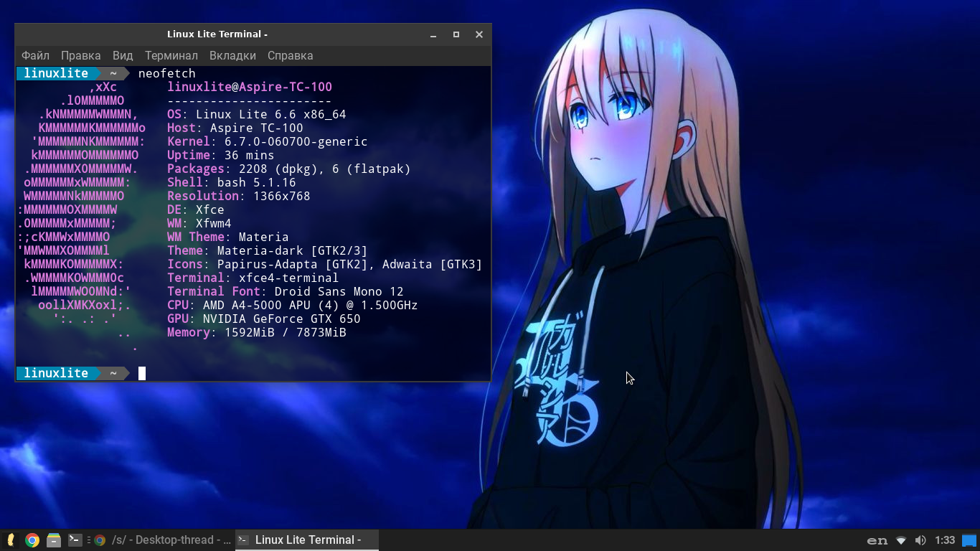The height and width of the screenshot is (551, 980).
Task: Click the 'Icons: Papirus-Adapta' line
Action: point(325,264)
